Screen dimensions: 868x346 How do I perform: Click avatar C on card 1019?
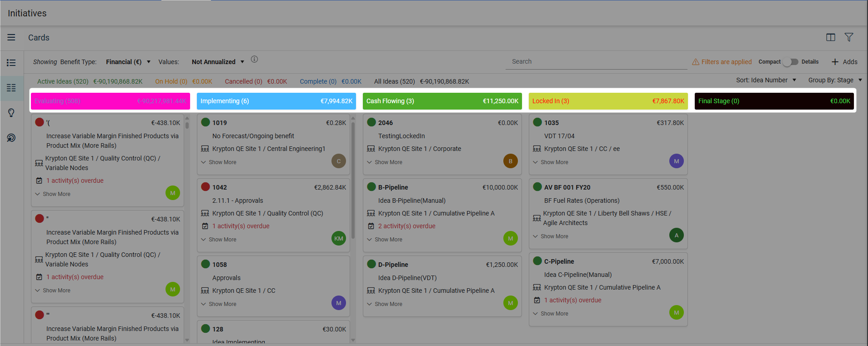[x=339, y=161]
